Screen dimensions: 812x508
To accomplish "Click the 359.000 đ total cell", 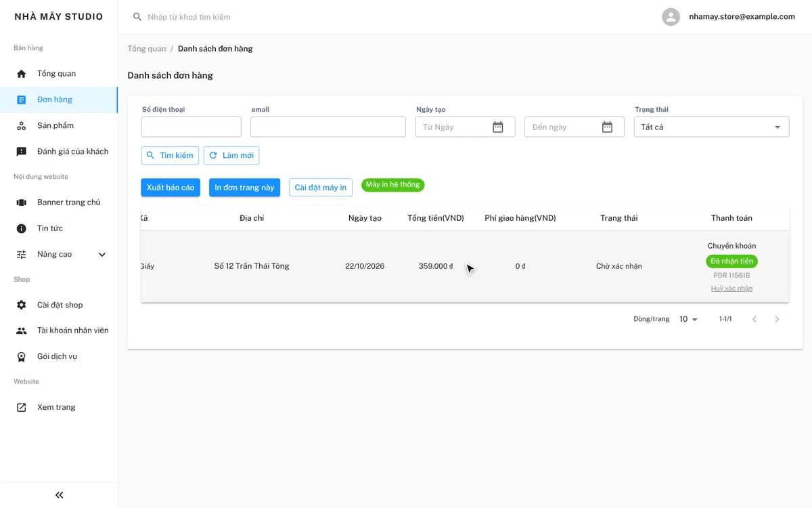I will [x=436, y=266].
